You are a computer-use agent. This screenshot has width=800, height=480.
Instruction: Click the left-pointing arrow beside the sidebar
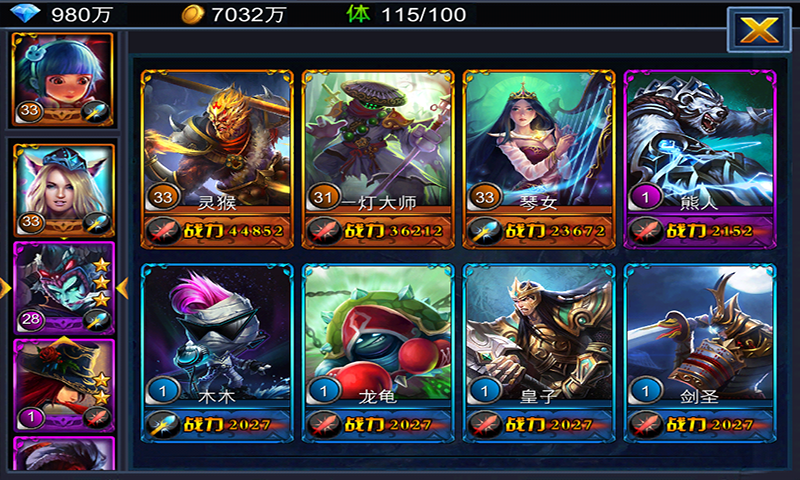tap(122, 288)
